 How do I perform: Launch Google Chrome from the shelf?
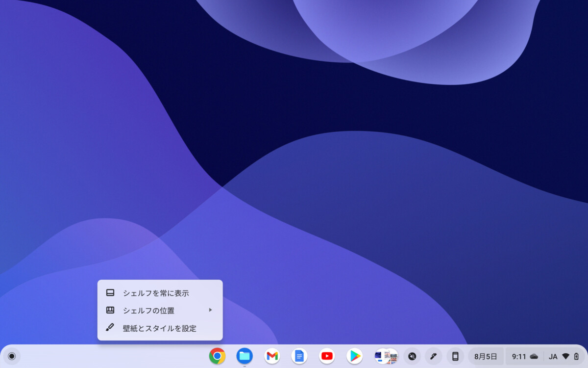pyautogui.click(x=217, y=356)
